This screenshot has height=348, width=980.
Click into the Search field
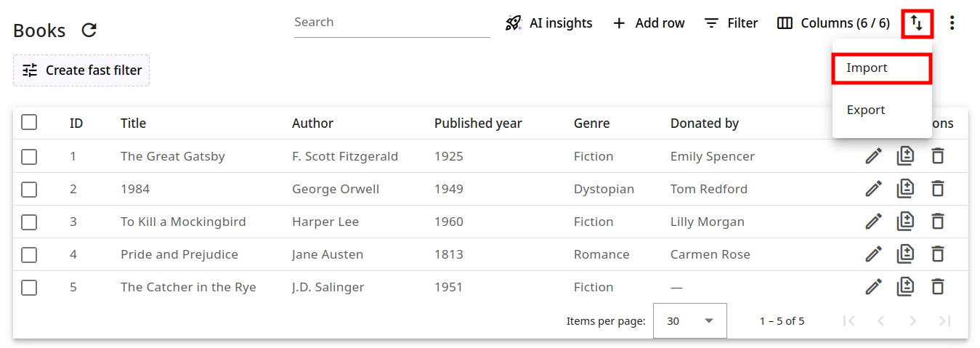[392, 23]
